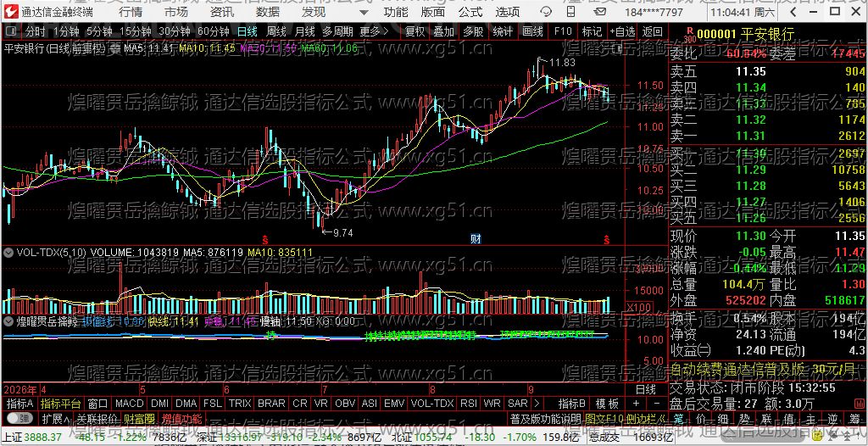The image size is (868, 446).
Task: Click the red S marker near chart end
Action: [607, 240]
